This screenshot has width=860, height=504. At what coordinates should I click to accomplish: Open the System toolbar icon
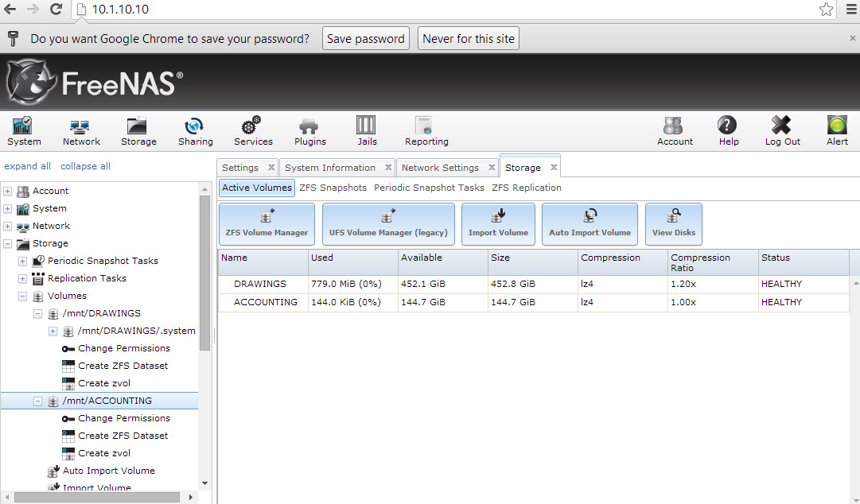24,131
